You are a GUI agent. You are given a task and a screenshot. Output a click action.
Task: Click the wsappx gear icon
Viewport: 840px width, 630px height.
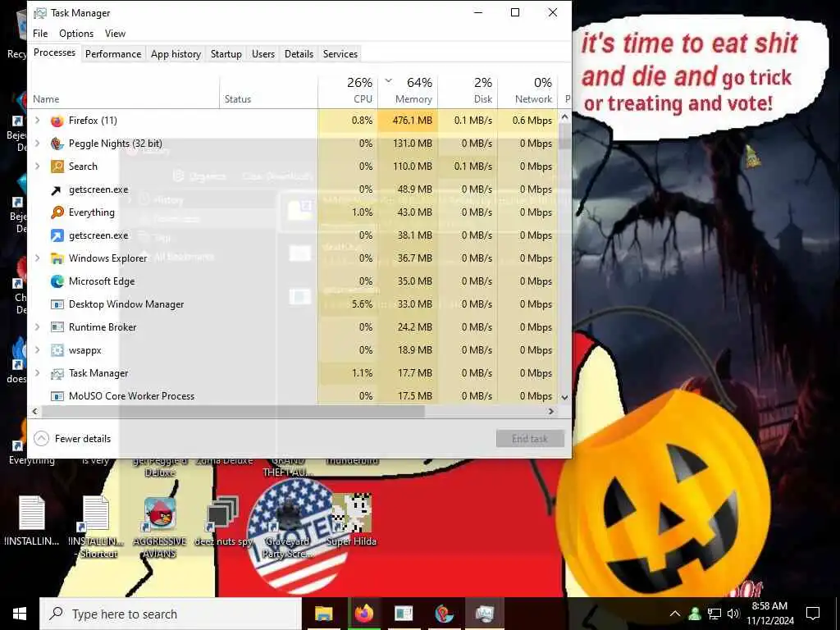click(x=57, y=350)
